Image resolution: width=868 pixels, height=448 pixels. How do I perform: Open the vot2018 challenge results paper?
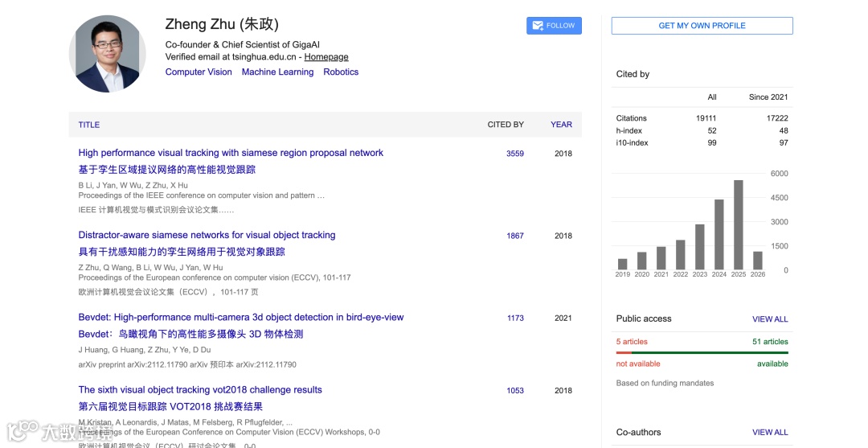click(x=200, y=390)
